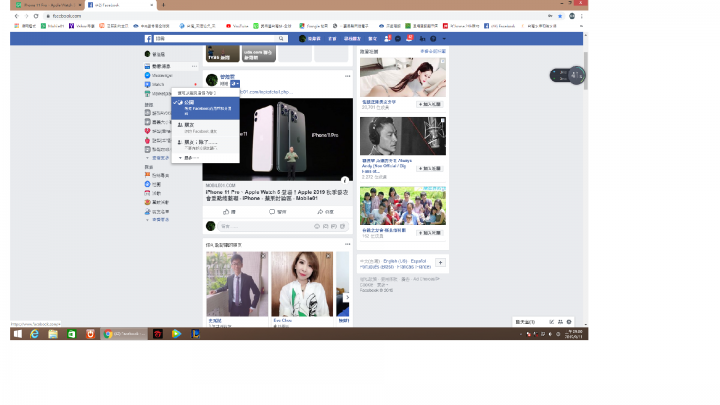Viewport: 720px width, 405px height.
Task: Join the Andy suggested group
Action: (x=430, y=169)
